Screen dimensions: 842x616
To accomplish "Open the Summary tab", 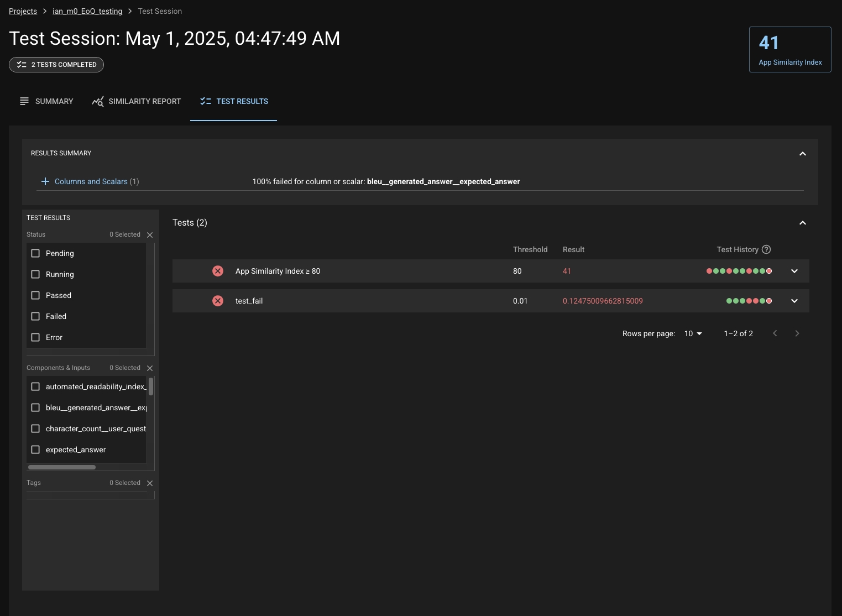I will tap(46, 101).
